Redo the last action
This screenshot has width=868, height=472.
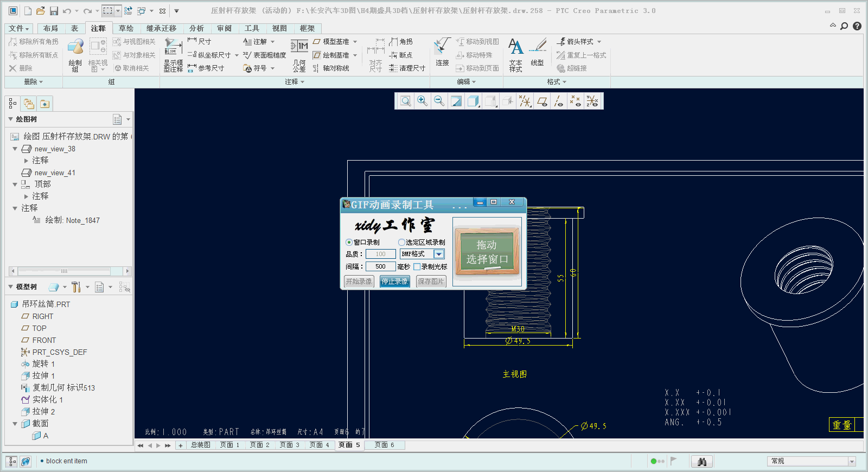coord(87,11)
